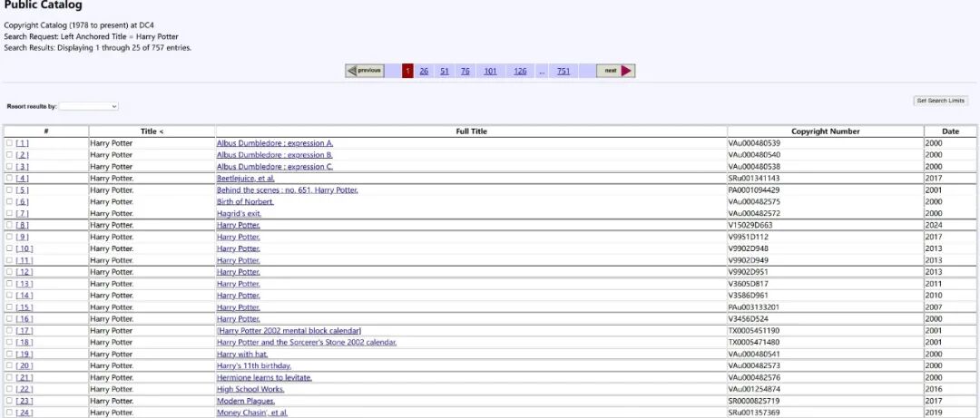Open the High School Works record

coord(250,389)
